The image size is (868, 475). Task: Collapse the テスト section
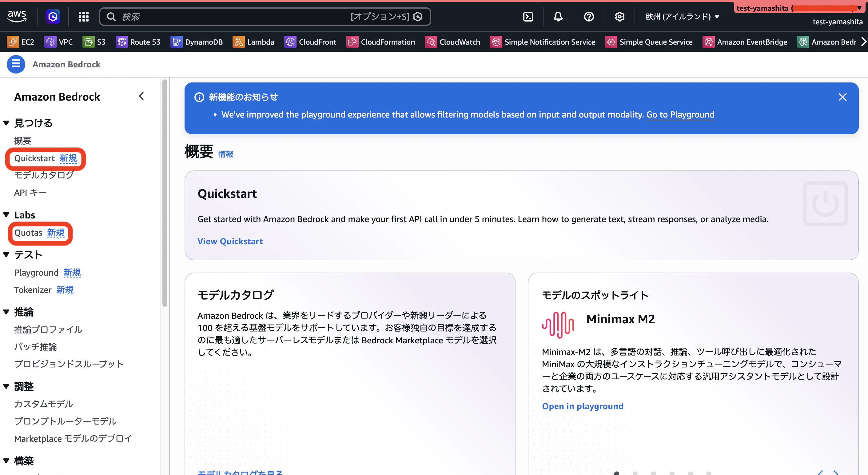(x=6, y=255)
